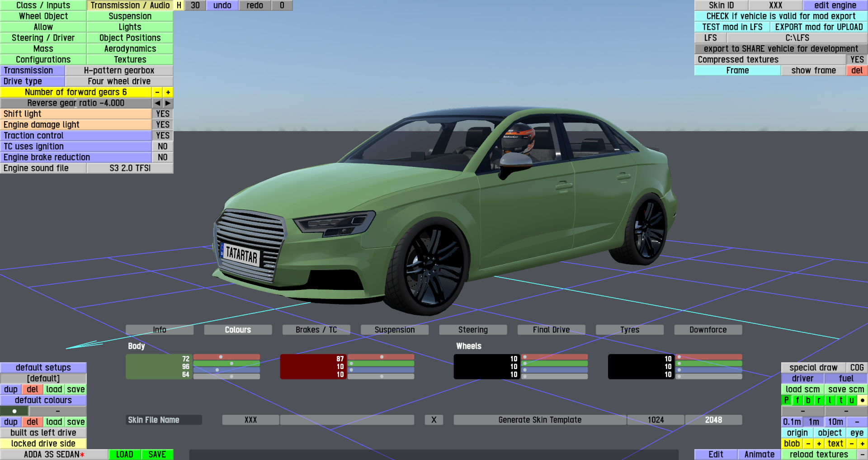Viewport: 868px width, 460px height.
Task: Click the minus button next to blob
Action: click(x=808, y=444)
